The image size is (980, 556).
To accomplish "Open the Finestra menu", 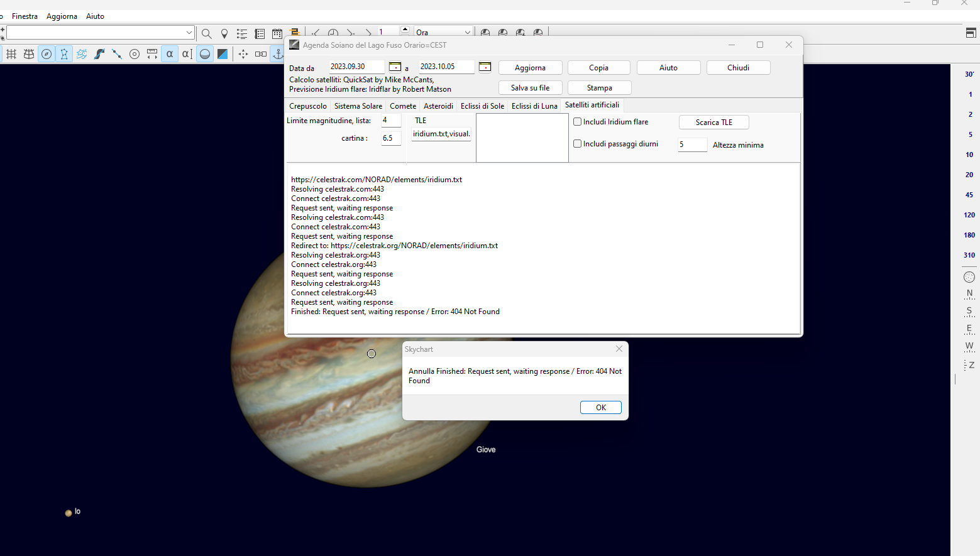I will coord(25,16).
